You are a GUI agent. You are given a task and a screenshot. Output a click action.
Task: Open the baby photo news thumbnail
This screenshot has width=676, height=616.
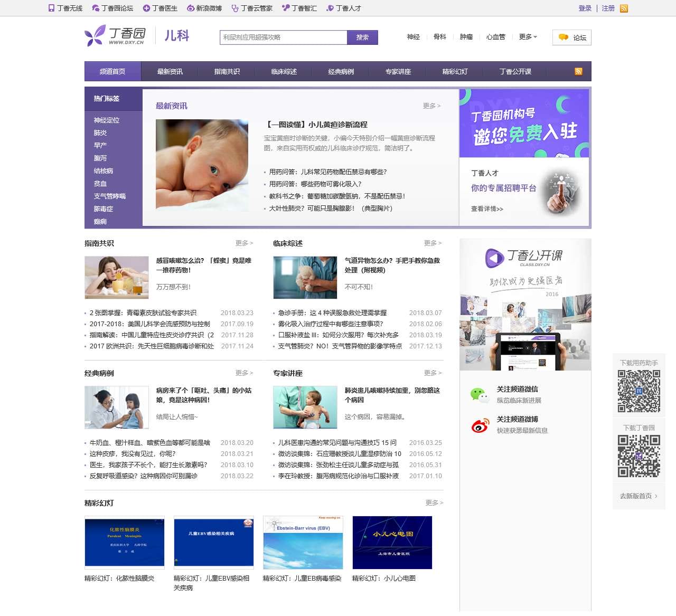tap(202, 165)
